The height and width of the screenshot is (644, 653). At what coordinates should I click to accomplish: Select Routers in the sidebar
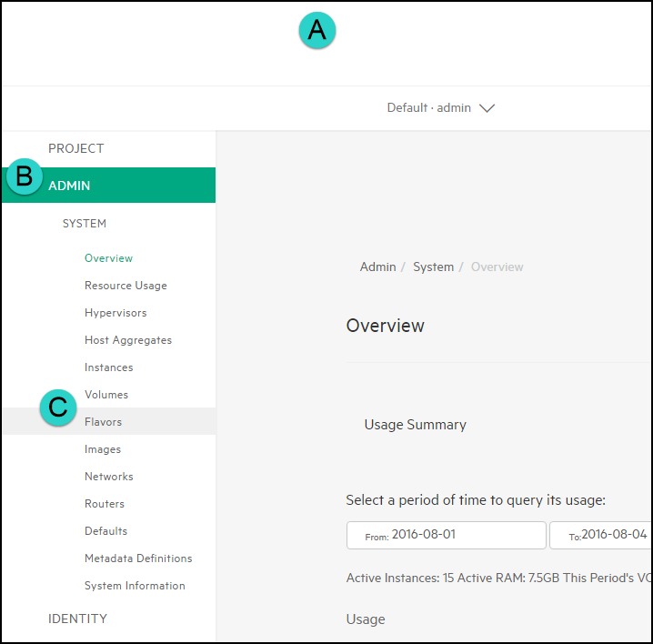coord(105,504)
